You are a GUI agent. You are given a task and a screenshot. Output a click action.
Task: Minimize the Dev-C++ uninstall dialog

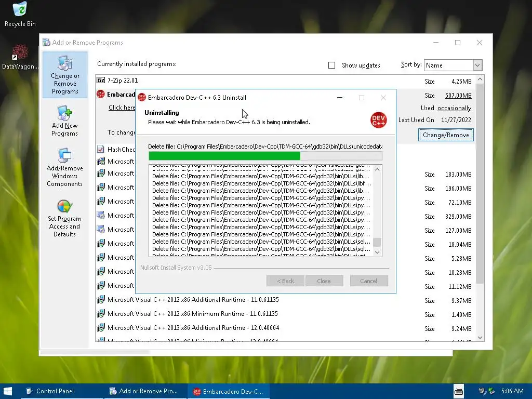coord(340,98)
